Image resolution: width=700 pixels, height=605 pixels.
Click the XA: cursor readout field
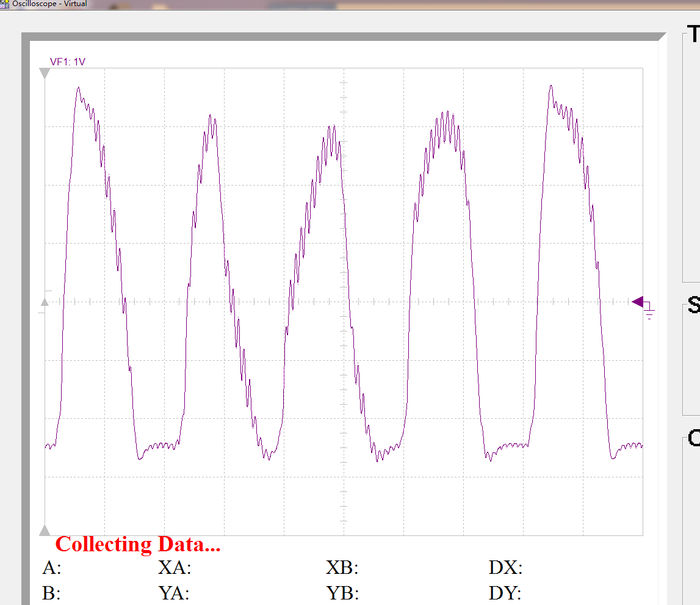point(175,568)
